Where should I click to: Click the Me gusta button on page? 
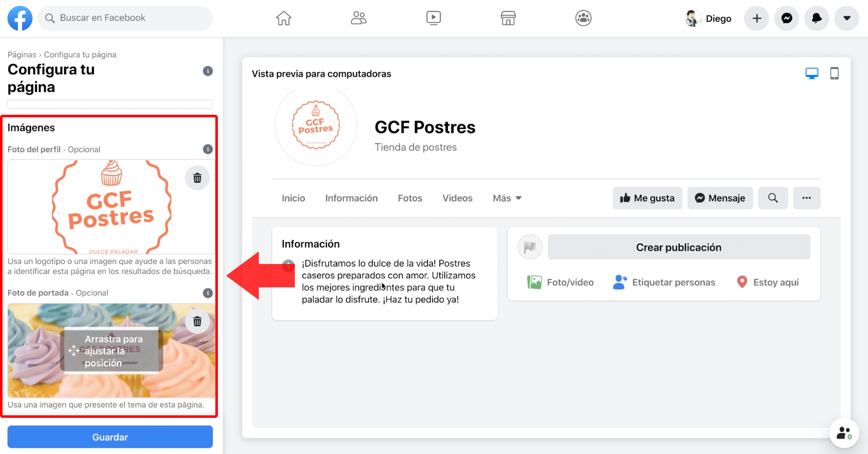click(648, 198)
